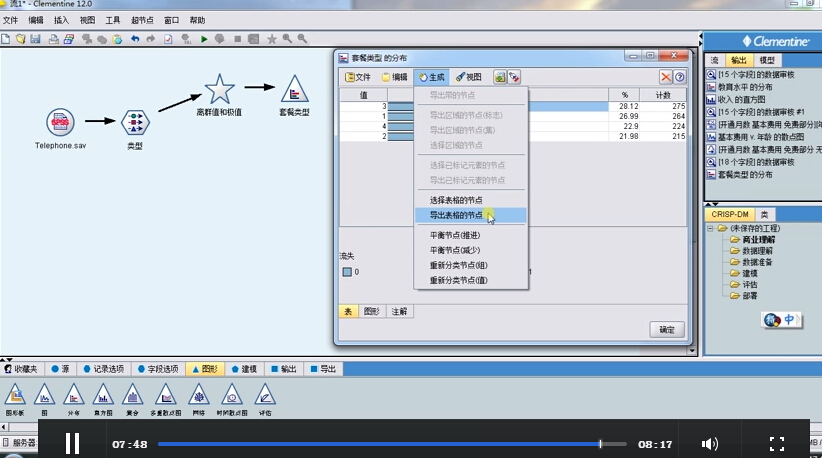Select 重新分类节点(组) menu option
Image resolution: width=822 pixels, height=458 pixels.
click(x=458, y=265)
